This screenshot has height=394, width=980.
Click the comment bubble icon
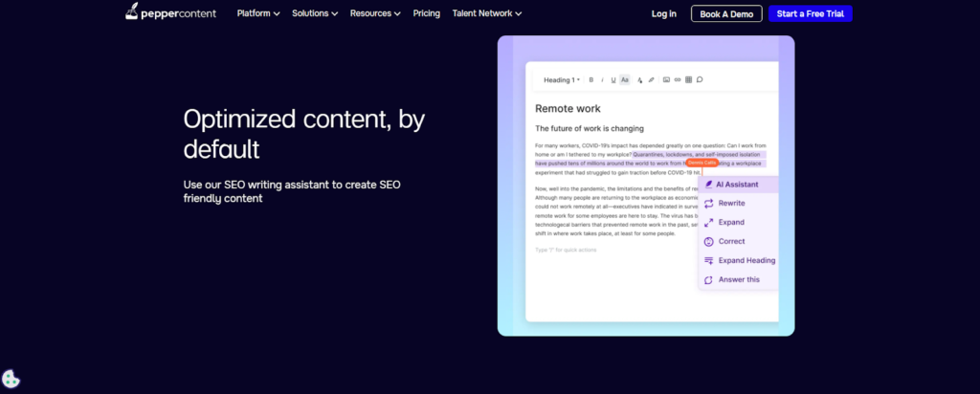(x=700, y=79)
